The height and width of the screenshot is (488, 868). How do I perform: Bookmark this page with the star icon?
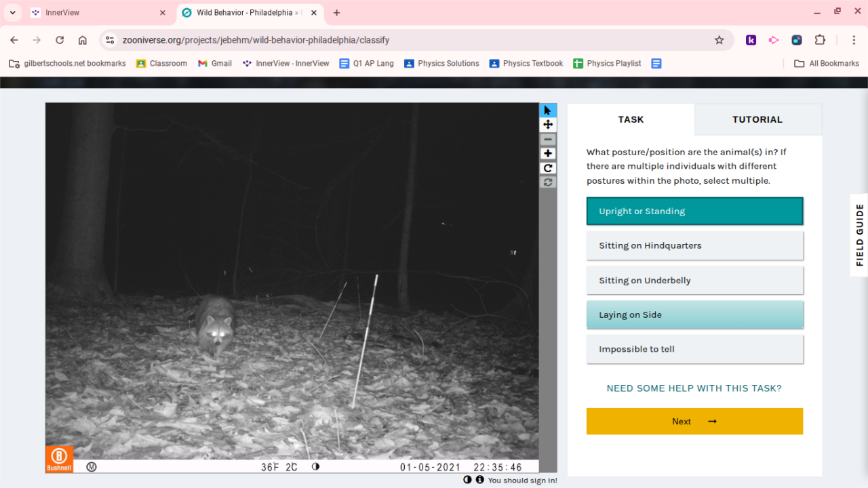coord(719,40)
